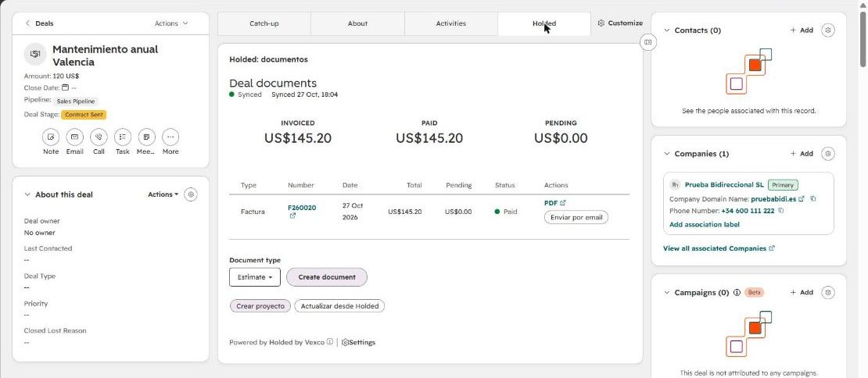Open the invoice PDF link
The image size is (868, 378).
(x=554, y=203)
